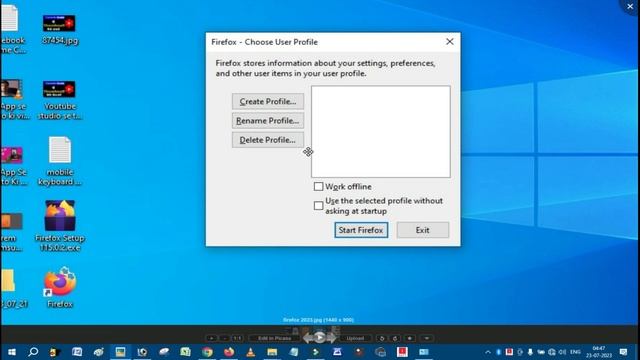Select the mobile keyboard text file icon
640x360 pixels.
click(x=60, y=161)
